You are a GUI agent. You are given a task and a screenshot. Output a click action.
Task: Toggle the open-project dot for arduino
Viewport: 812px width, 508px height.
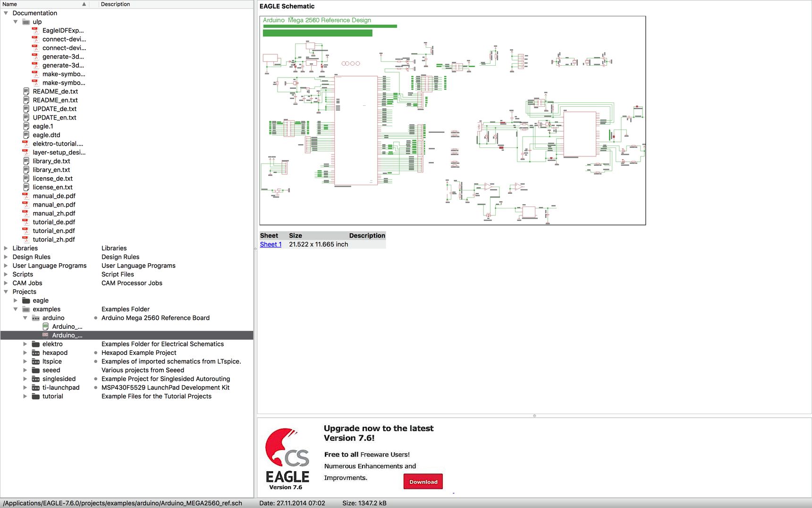[x=96, y=318]
